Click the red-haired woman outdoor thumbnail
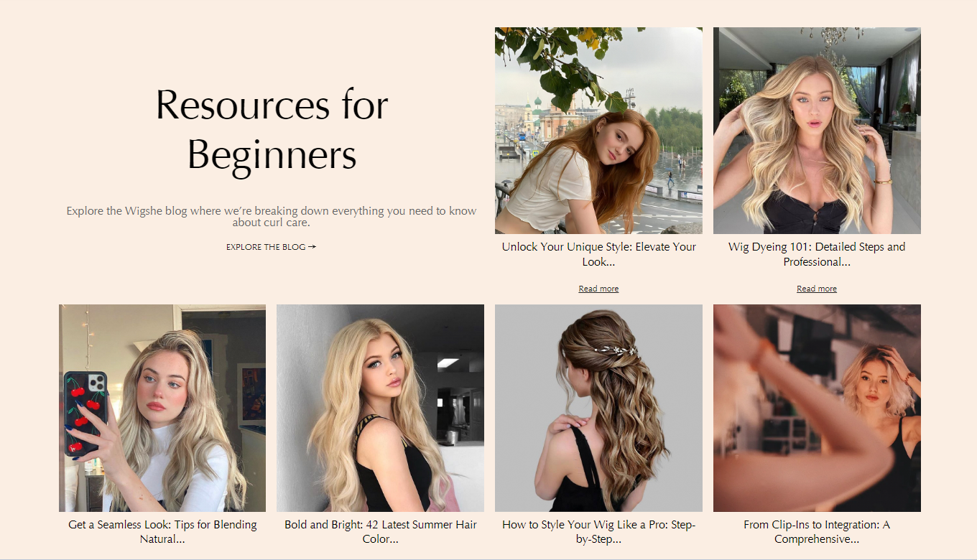The height and width of the screenshot is (560, 977). tap(598, 131)
